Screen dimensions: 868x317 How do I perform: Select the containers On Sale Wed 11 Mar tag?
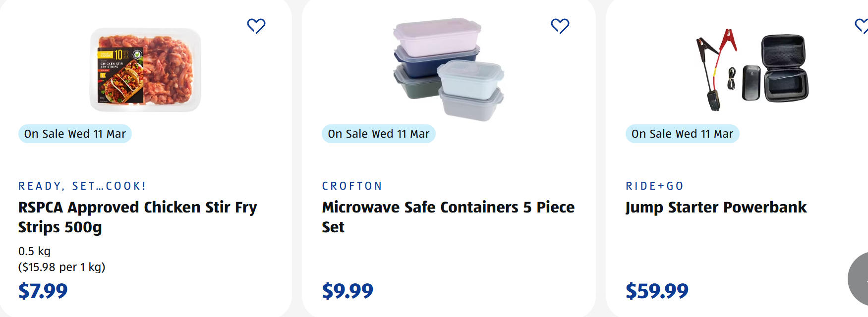pos(378,134)
